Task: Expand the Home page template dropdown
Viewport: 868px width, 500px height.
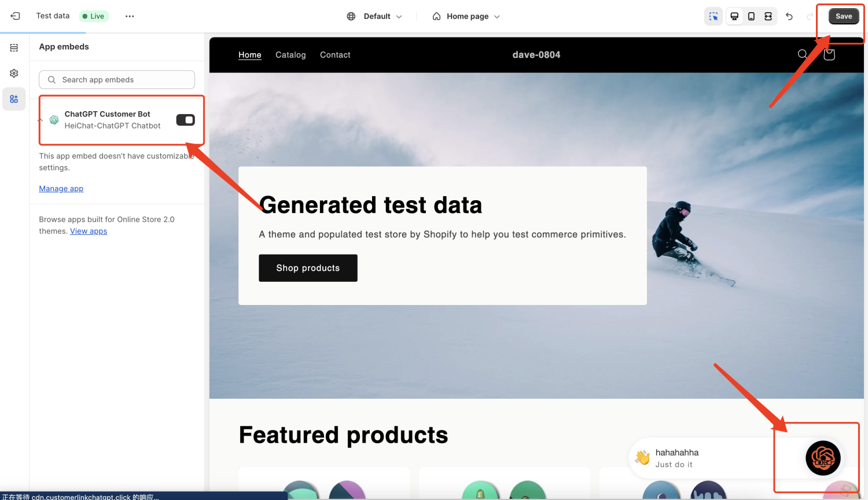Action: (x=466, y=16)
